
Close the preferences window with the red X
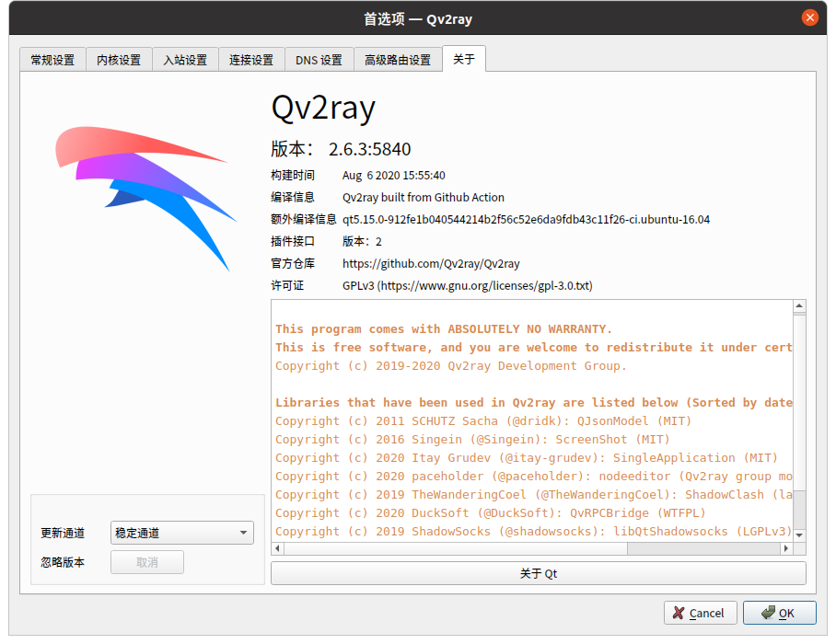(809, 17)
